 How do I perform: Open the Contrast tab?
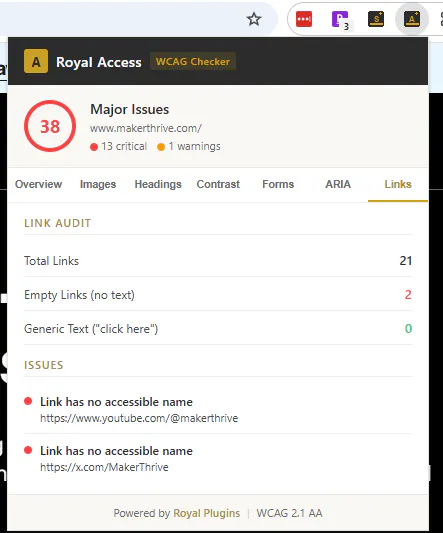(218, 184)
